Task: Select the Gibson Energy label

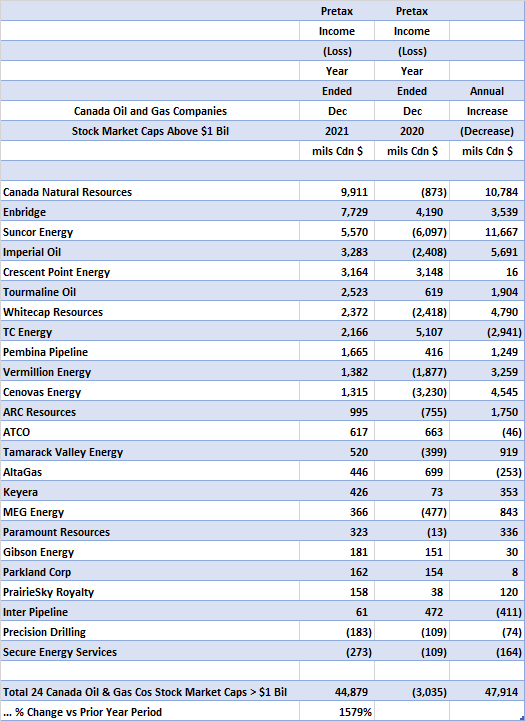Action: 38,552
